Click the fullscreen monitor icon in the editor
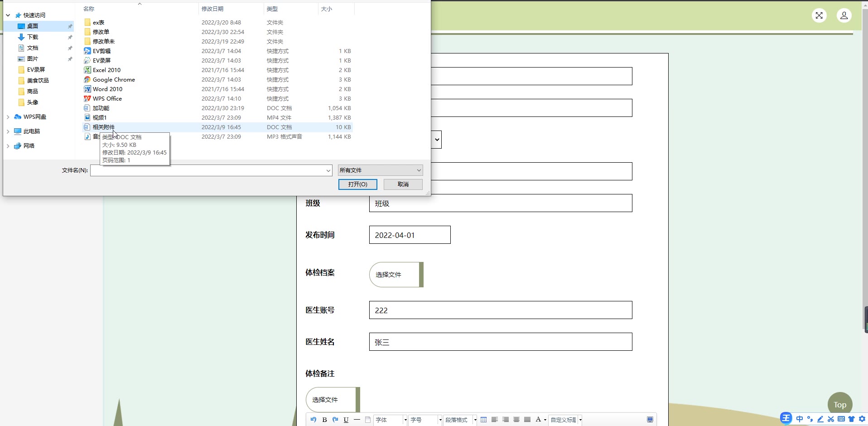Viewport: 868px width, 426px height. tap(650, 420)
